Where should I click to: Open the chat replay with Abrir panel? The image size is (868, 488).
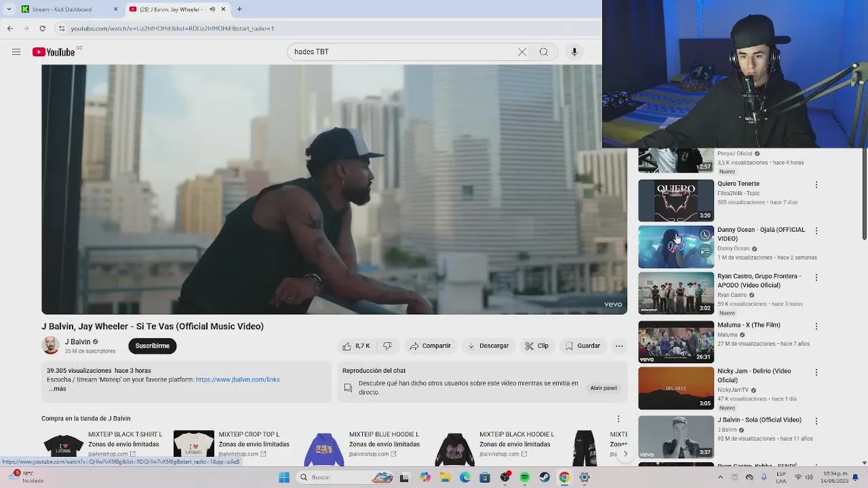point(604,388)
